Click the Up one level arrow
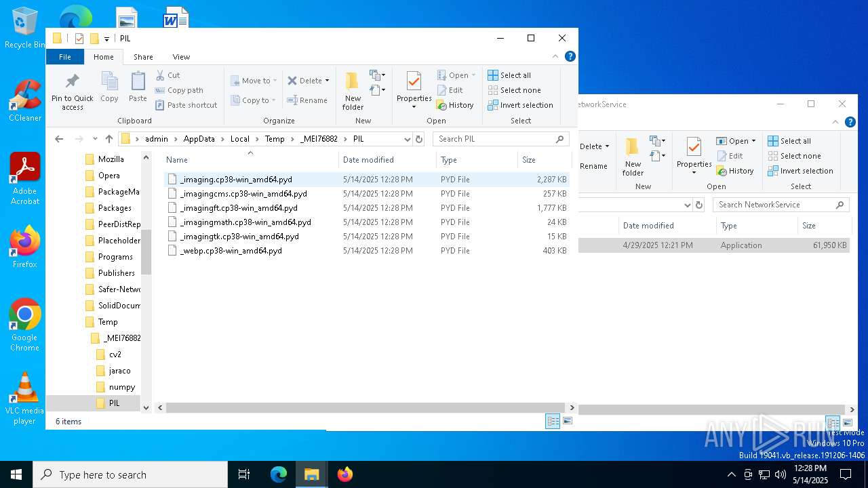Viewport: 868px width, 488px height. 109,139
